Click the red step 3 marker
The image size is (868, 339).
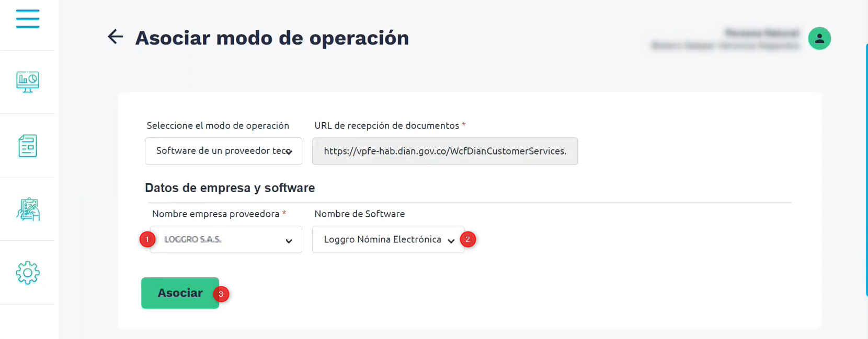tap(221, 294)
